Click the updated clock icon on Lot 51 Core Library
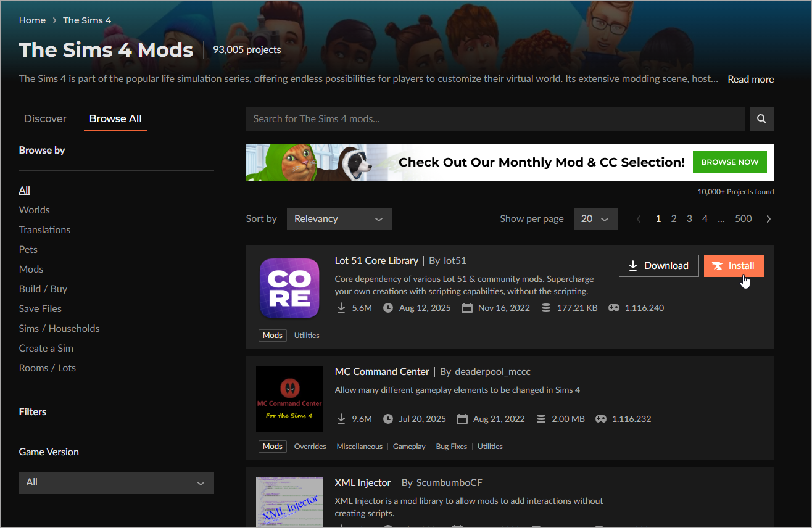The width and height of the screenshot is (812, 528). [388, 308]
